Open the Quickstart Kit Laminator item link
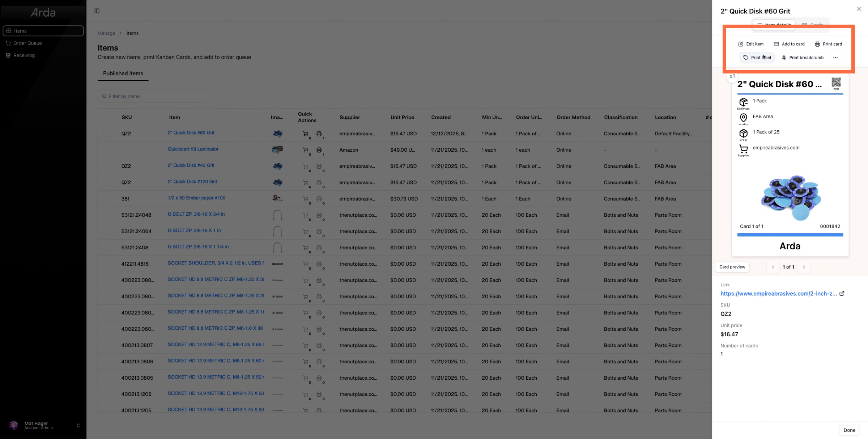Image resolution: width=868 pixels, height=439 pixels. (193, 149)
